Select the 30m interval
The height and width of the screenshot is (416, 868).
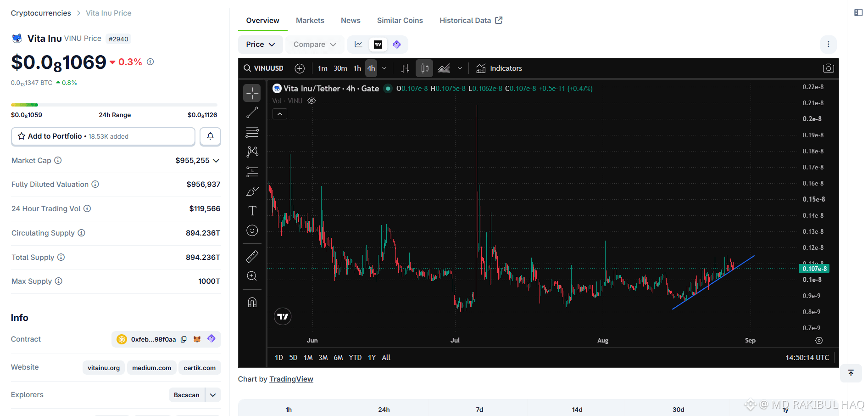pyautogui.click(x=340, y=68)
